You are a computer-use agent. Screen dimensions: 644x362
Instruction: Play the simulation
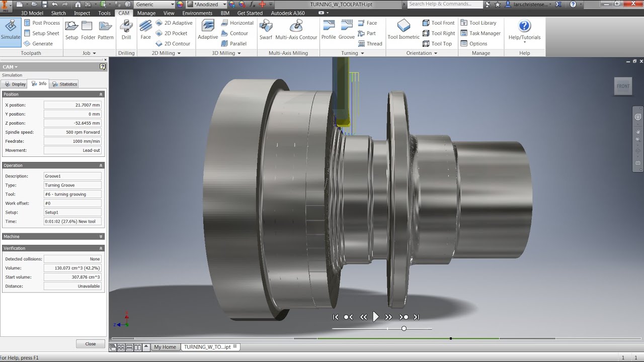click(376, 317)
